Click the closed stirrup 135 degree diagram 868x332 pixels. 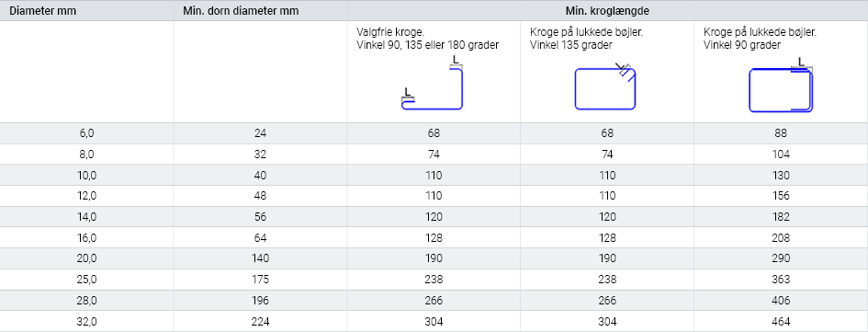pos(605,87)
